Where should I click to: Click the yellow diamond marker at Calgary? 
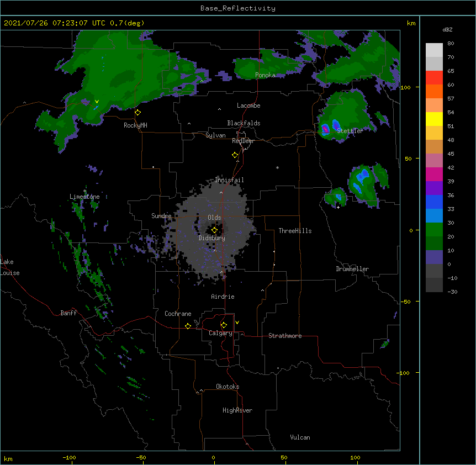[x=224, y=325]
